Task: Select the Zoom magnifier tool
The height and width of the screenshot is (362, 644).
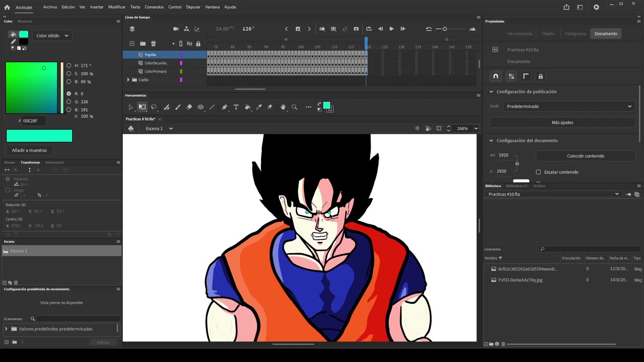Action: pos(294,107)
